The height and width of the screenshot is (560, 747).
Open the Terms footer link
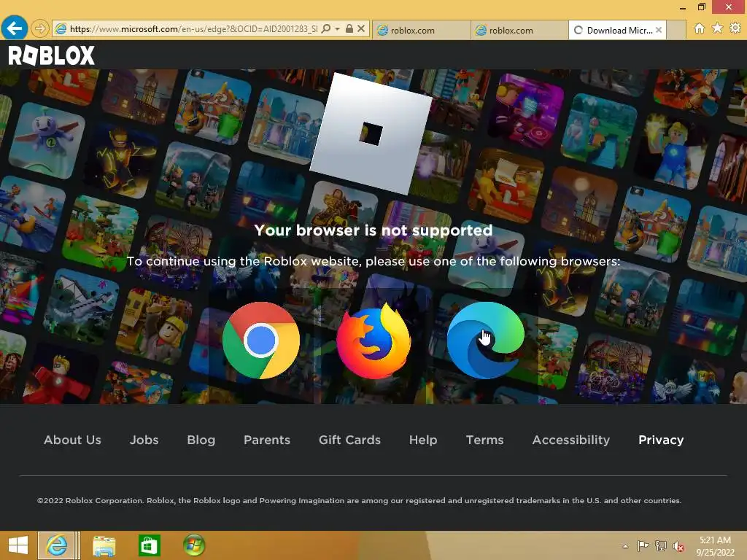point(484,440)
